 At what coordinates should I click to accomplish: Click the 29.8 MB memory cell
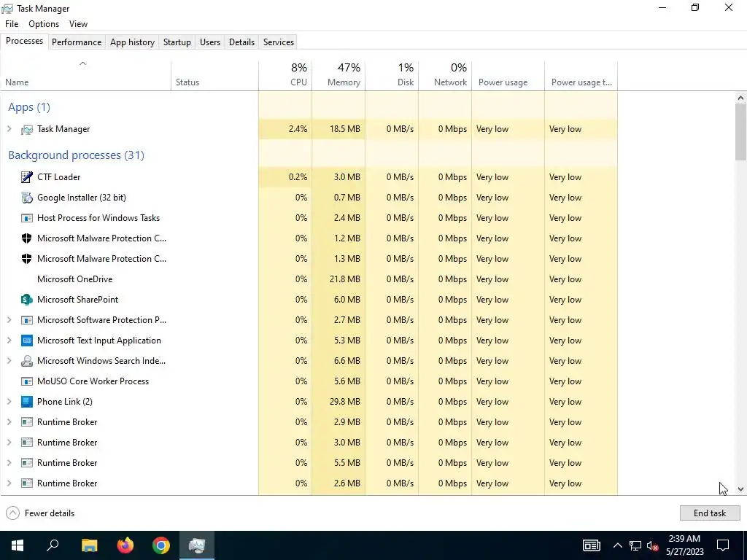338,402
